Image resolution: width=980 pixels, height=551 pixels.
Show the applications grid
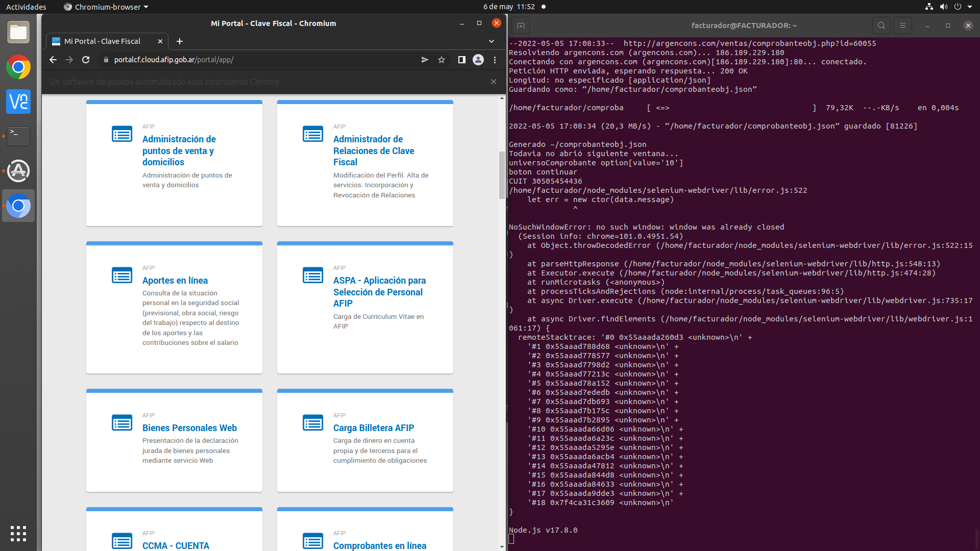tap(18, 534)
